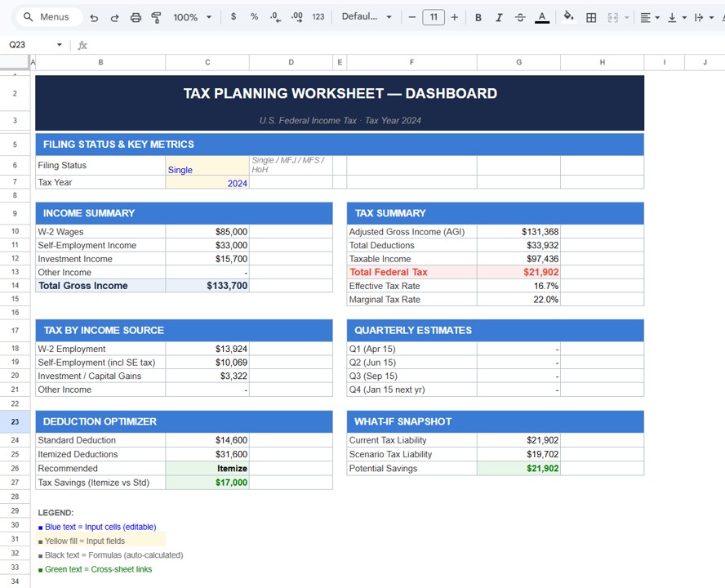Increase decimal places
The height and width of the screenshot is (588, 725).
point(297,17)
